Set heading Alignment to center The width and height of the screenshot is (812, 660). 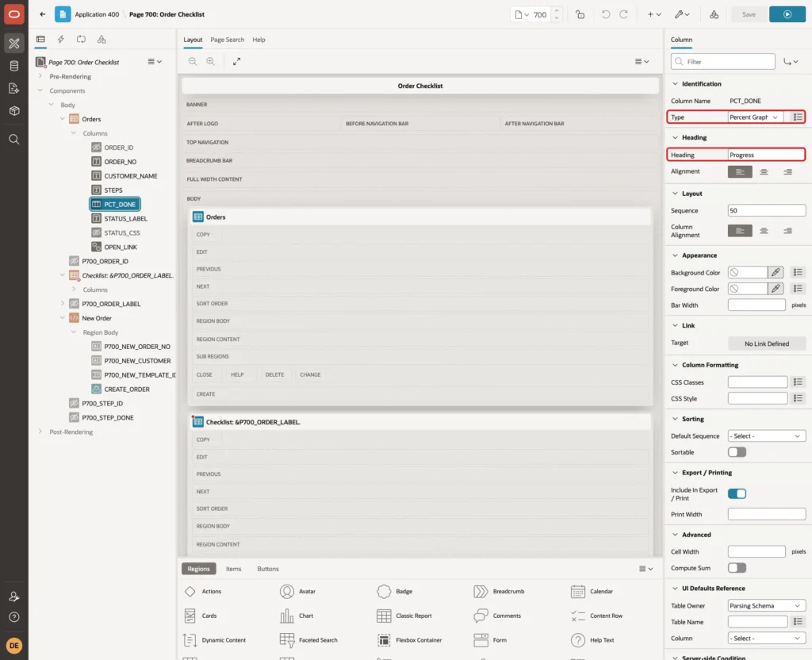764,171
